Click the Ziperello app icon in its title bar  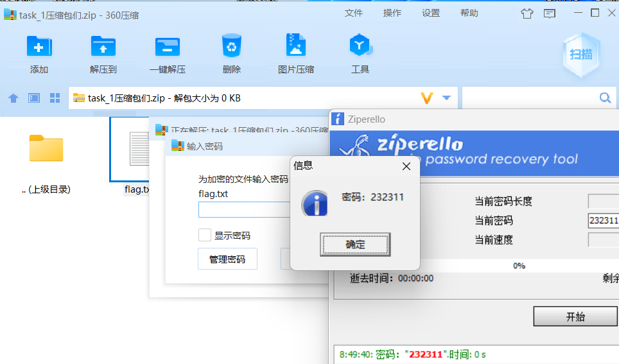[338, 118]
